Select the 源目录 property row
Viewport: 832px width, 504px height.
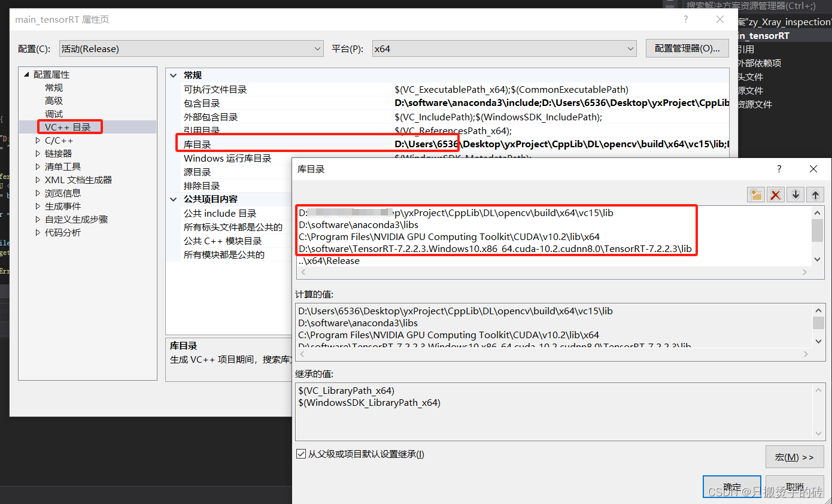(x=198, y=172)
